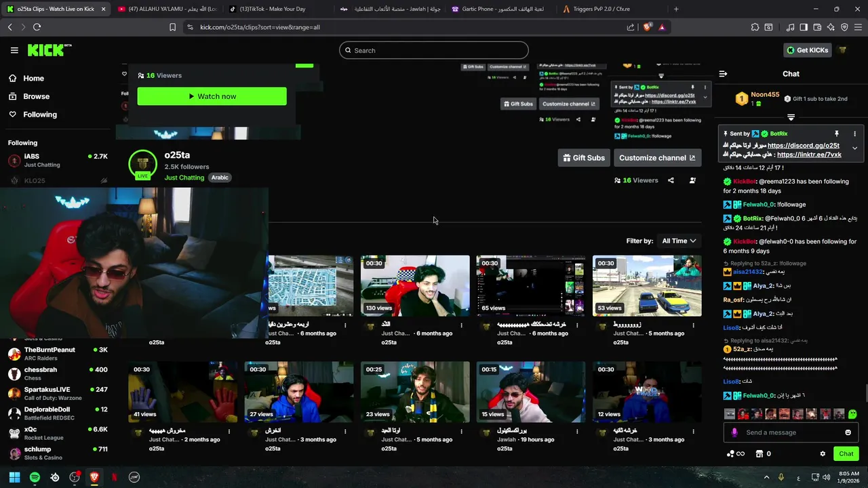Open the emoji picker in chat input
Screen dimensions: 868x488
pos(848,432)
